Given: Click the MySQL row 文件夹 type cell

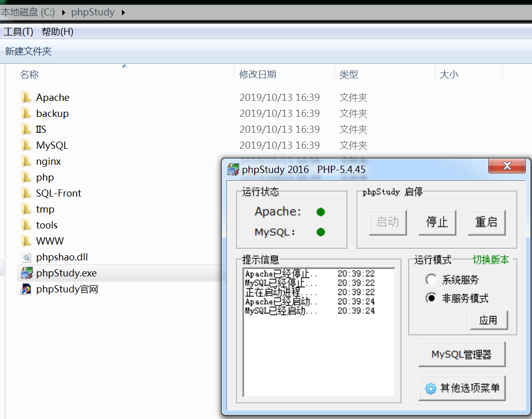Looking at the screenshot, I should point(353,145).
